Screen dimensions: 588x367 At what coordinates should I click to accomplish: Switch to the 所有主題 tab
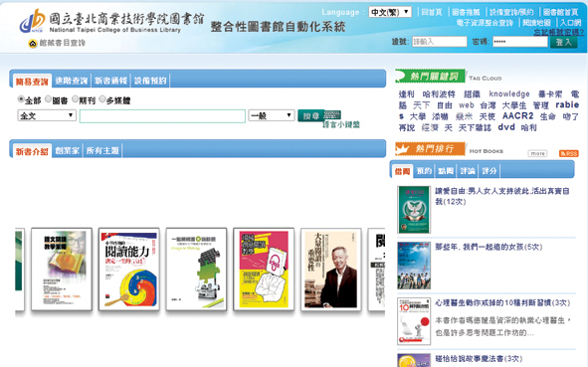[102, 151]
